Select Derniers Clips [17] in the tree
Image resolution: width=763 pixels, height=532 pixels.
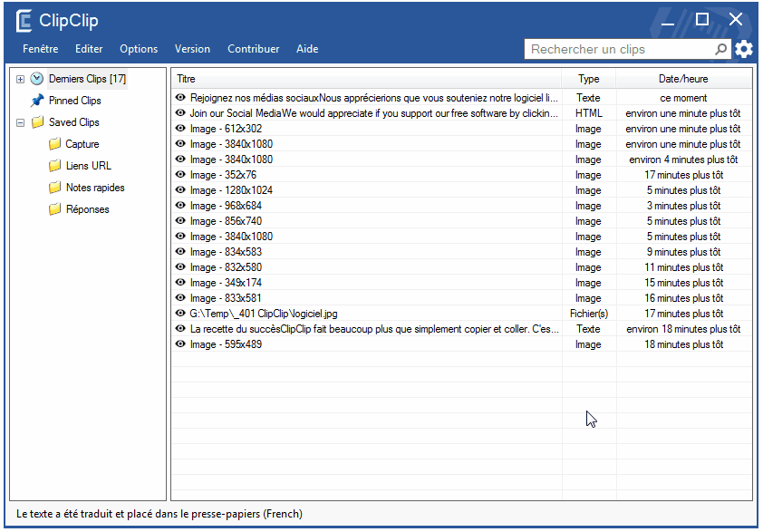point(88,79)
